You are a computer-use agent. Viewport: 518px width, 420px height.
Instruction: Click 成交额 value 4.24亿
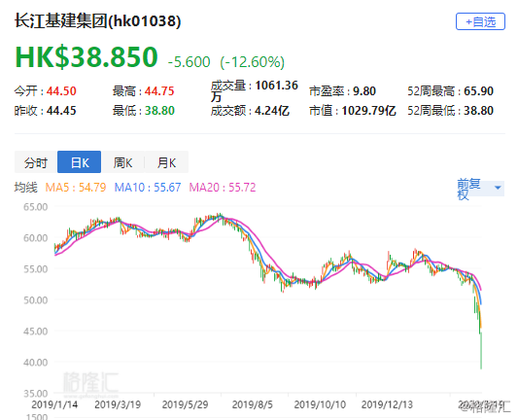[x=272, y=111]
